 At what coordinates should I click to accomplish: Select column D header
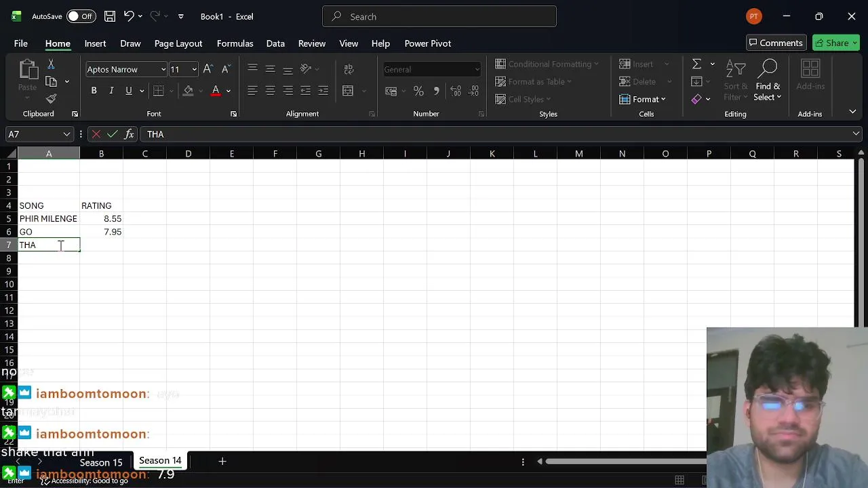[x=189, y=154]
